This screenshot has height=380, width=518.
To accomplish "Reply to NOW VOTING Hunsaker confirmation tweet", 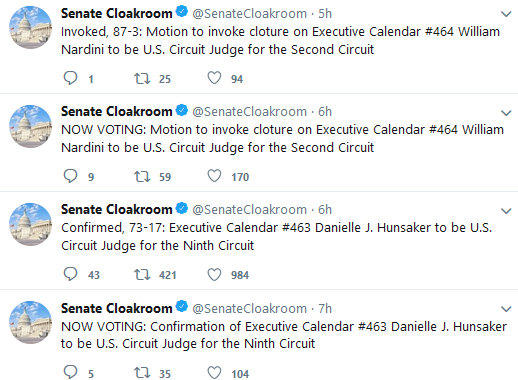I will 70,373.
